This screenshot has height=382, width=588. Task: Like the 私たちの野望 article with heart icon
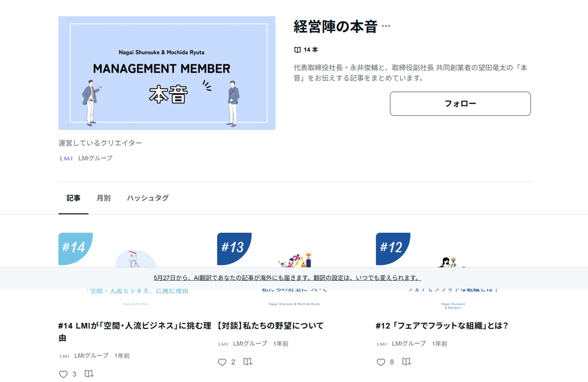[222, 362]
